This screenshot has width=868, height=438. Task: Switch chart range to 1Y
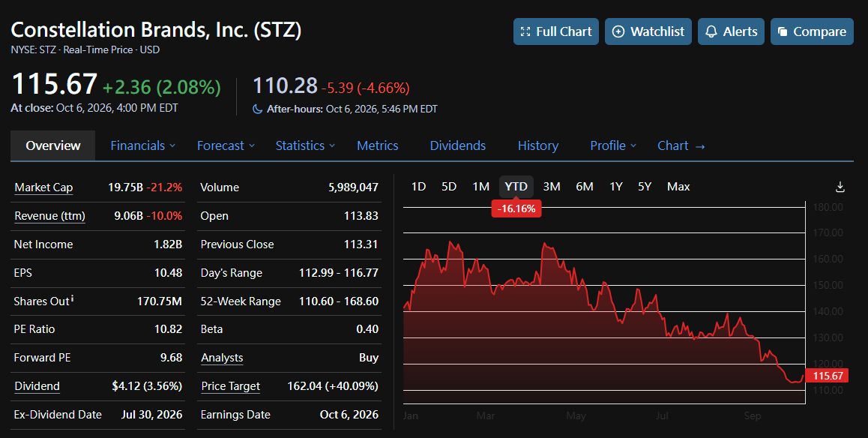pos(616,187)
